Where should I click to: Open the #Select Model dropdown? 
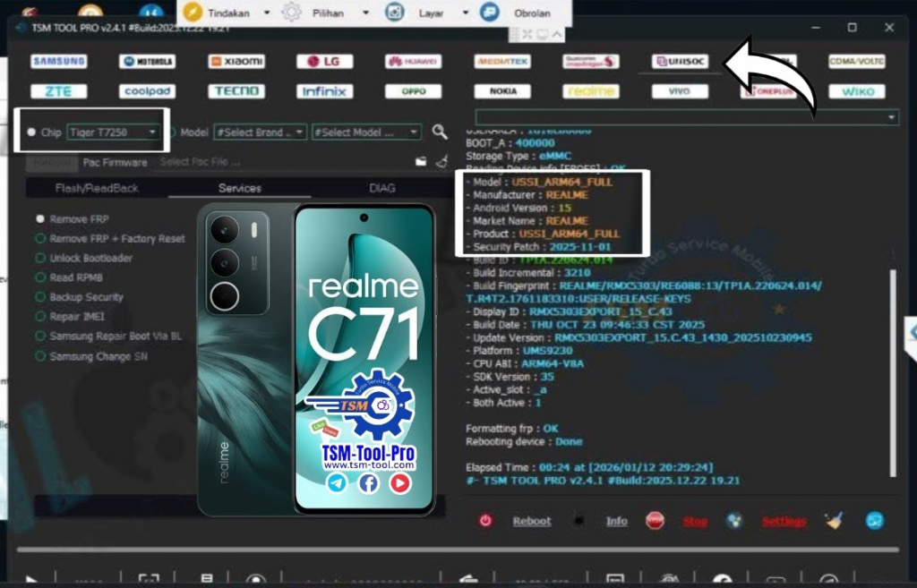[365, 132]
